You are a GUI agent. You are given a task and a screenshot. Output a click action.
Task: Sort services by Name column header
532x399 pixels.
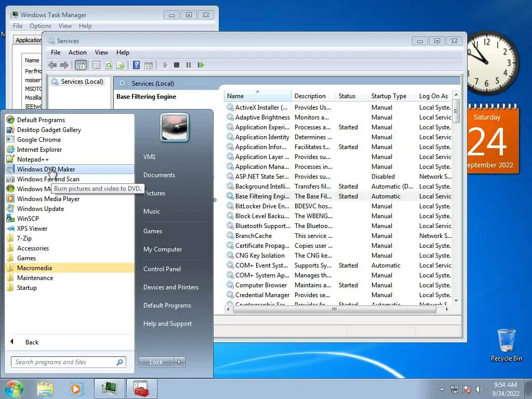258,96
